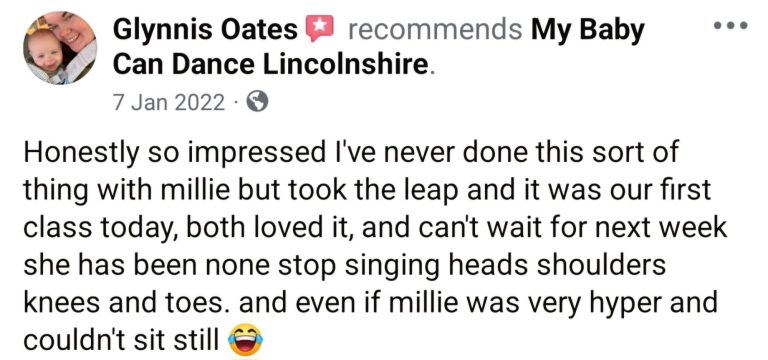Click the laughing tears emoji
768x360 pixels.
[245, 340]
